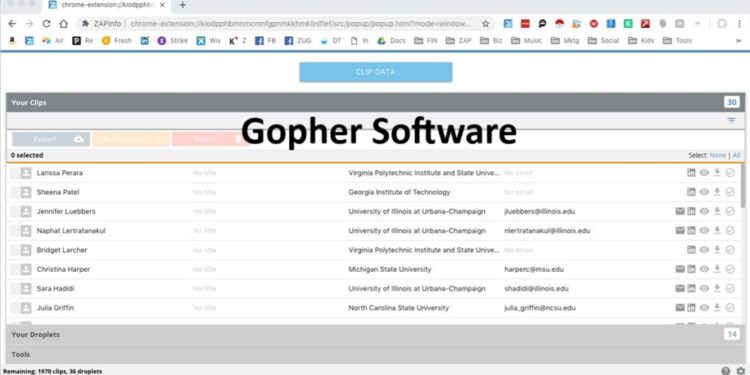Click the 30 clips count badge
This screenshot has width=750, height=375.
pyautogui.click(x=731, y=102)
